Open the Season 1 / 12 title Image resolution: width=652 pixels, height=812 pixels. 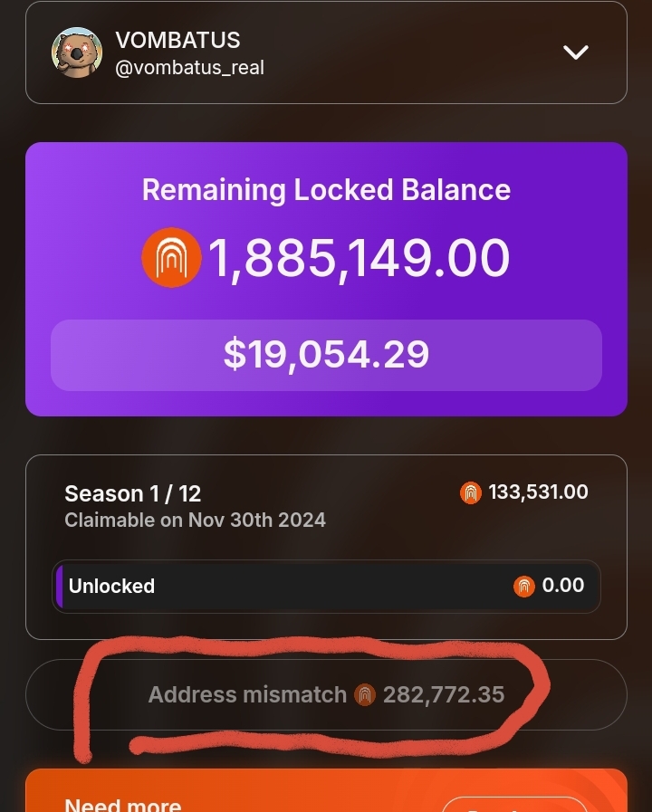[132, 493]
